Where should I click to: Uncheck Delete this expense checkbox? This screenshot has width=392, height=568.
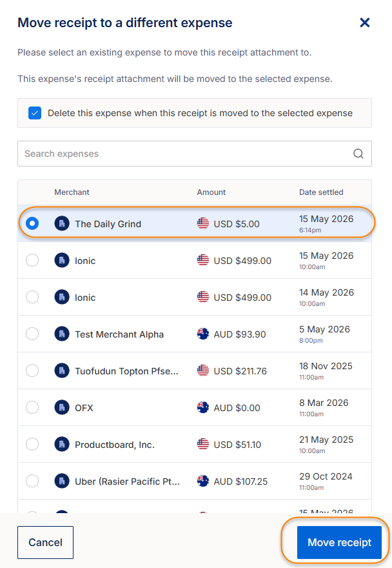coord(35,113)
